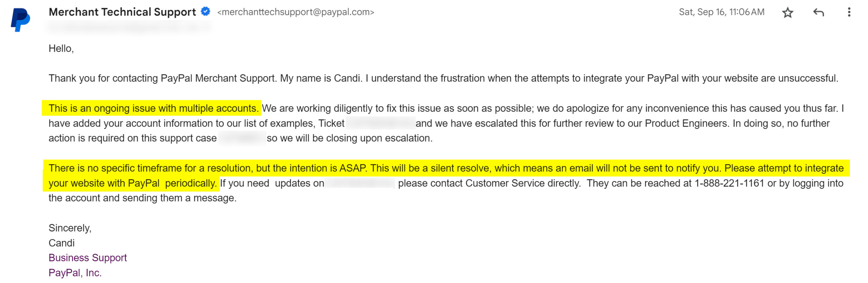Click the "Sincerely," closing line
868x283 pixels.
(70, 228)
